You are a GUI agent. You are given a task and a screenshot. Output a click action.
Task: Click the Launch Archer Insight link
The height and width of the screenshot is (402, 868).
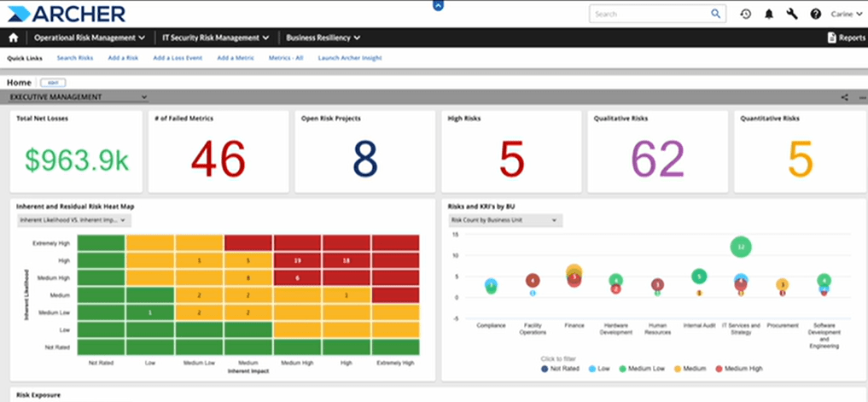pos(350,57)
